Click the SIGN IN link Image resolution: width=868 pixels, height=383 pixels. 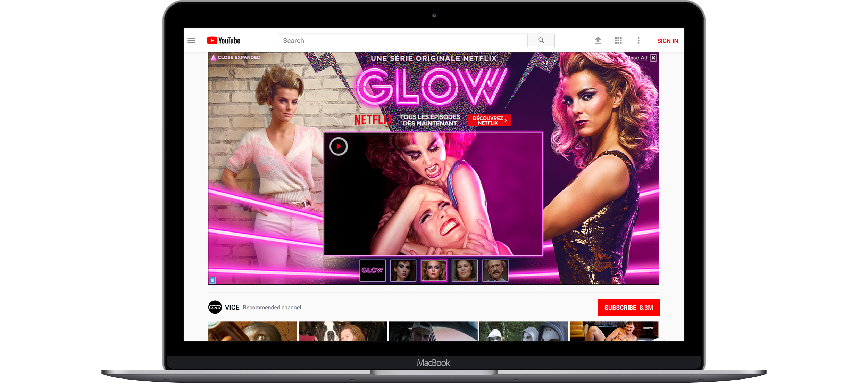click(667, 41)
